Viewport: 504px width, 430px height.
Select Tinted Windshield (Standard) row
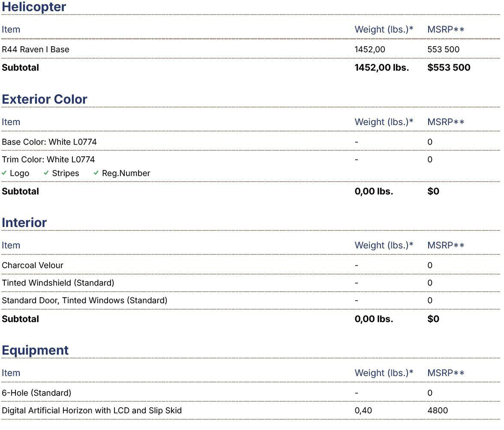point(58,283)
